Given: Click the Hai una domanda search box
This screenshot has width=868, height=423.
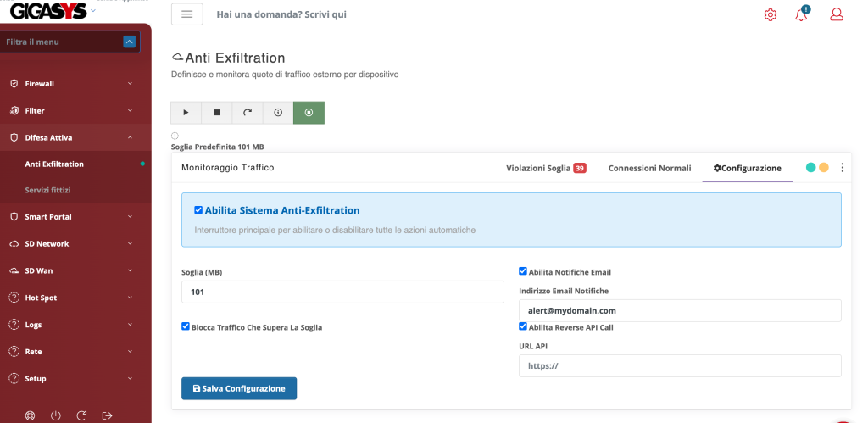Looking at the screenshot, I should coord(281,14).
